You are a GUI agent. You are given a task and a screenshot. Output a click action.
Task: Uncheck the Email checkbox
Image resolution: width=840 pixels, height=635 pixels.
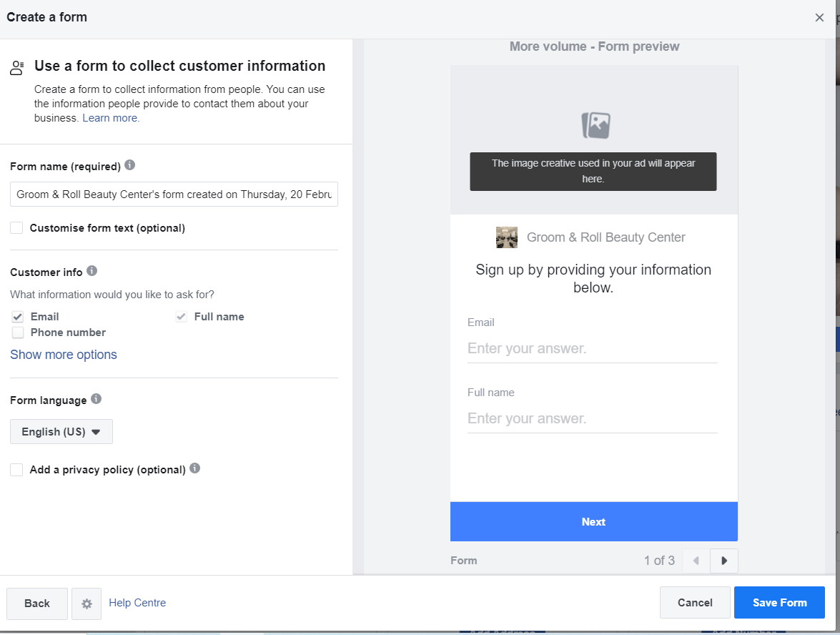coord(18,317)
